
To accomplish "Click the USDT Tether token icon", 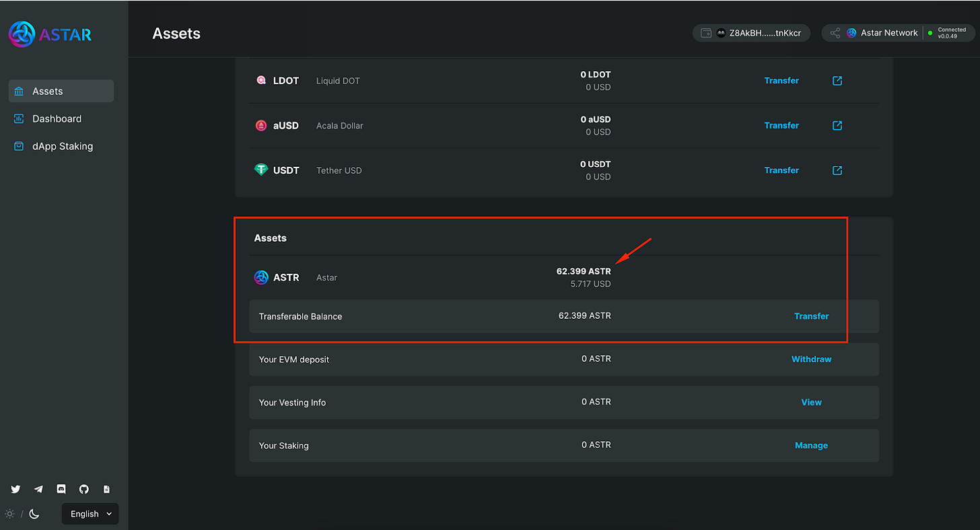I will coord(261,170).
